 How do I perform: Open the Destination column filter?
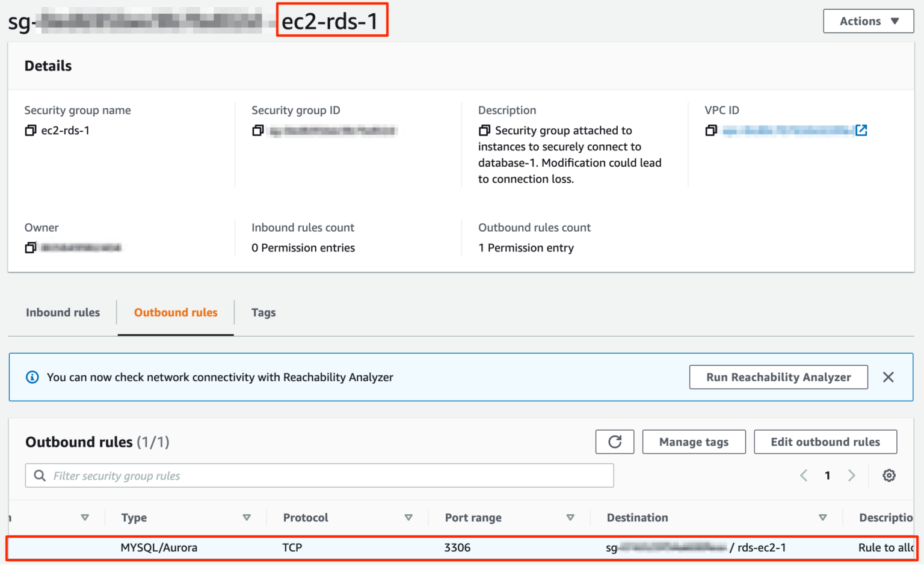[x=823, y=517]
